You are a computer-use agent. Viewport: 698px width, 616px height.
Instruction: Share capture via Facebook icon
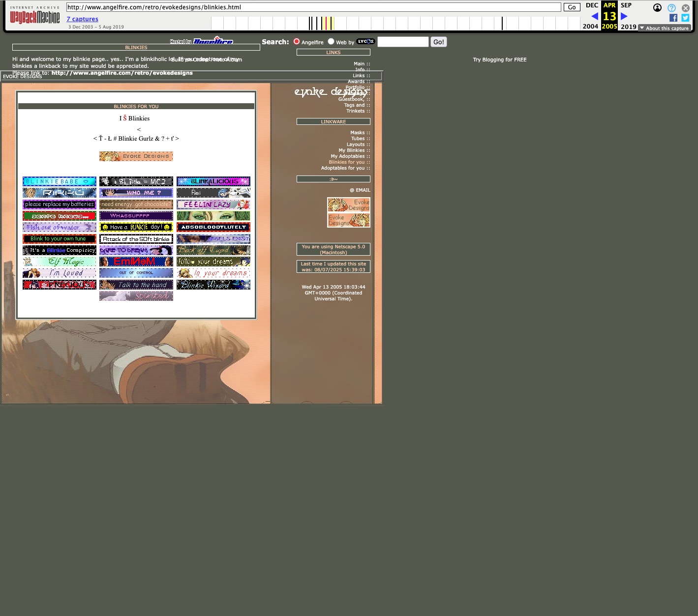pos(673,18)
